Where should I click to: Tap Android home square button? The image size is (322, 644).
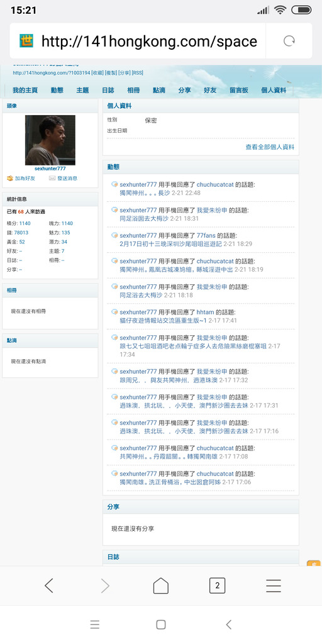click(160, 625)
